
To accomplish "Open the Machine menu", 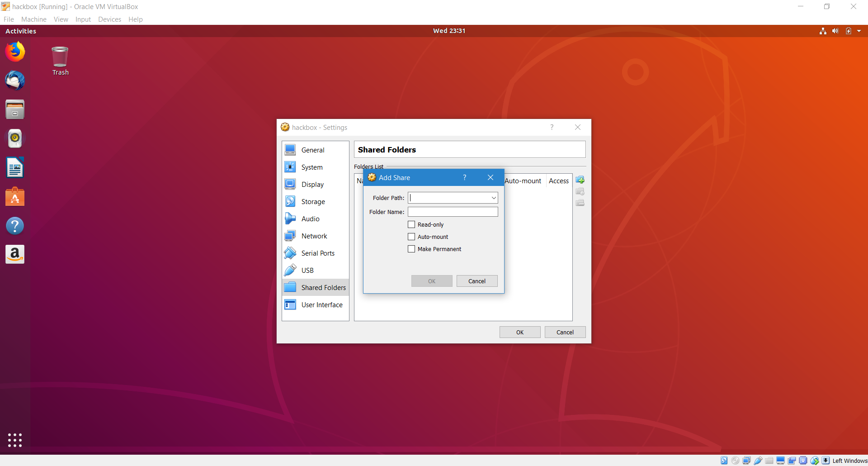I will tap(34, 19).
